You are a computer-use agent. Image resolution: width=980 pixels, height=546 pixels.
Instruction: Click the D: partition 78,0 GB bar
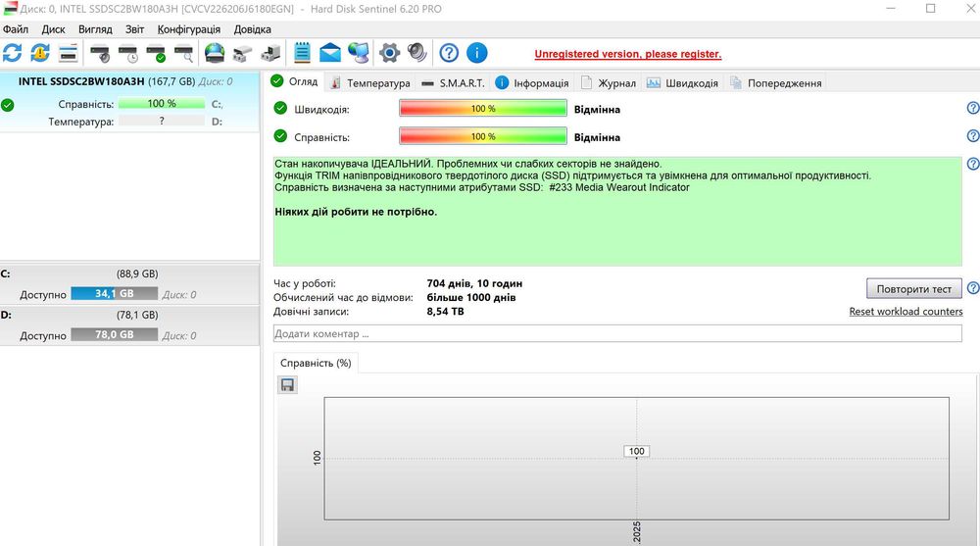point(115,334)
